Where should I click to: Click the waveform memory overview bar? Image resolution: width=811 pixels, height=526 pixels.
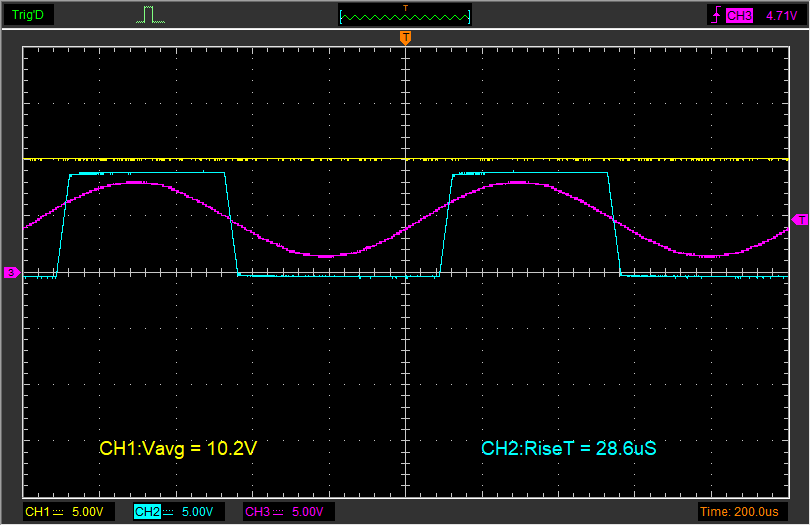[405, 16]
